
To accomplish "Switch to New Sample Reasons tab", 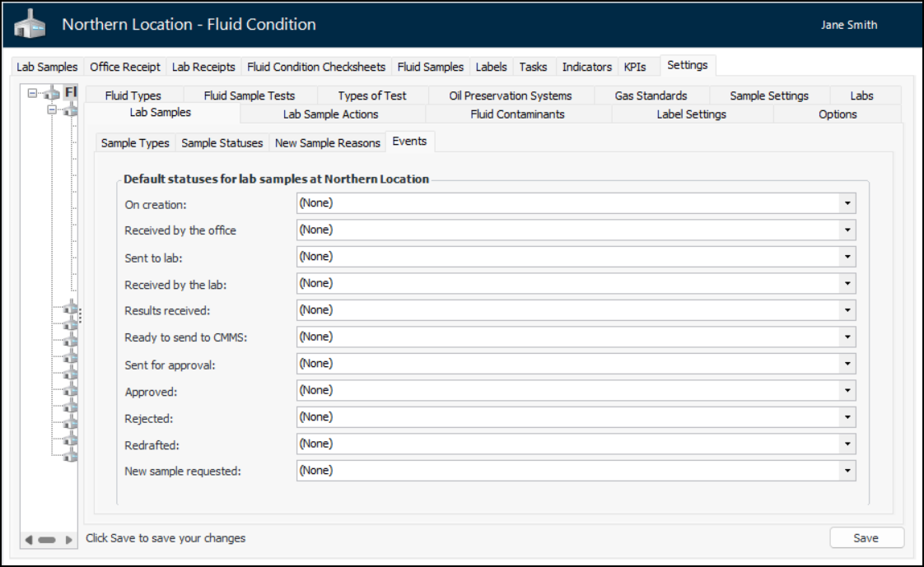I will click(328, 143).
